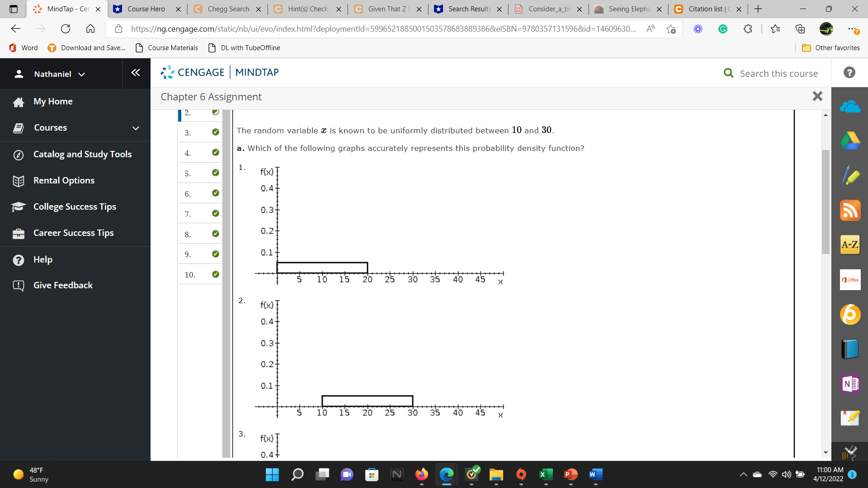Toggle the checkmark beside question 7
868x488 pixels.
[x=215, y=213]
